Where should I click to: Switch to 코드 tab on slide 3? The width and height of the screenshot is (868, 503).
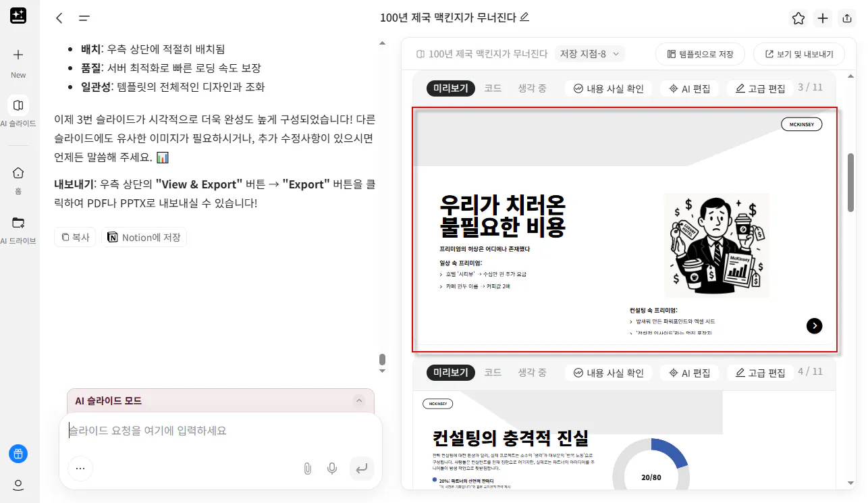tap(493, 88)
